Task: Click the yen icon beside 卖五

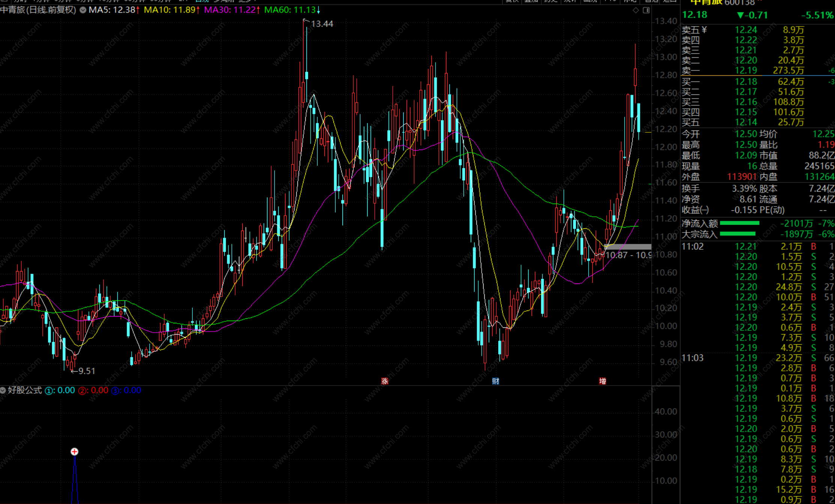Action: (704, 30)
